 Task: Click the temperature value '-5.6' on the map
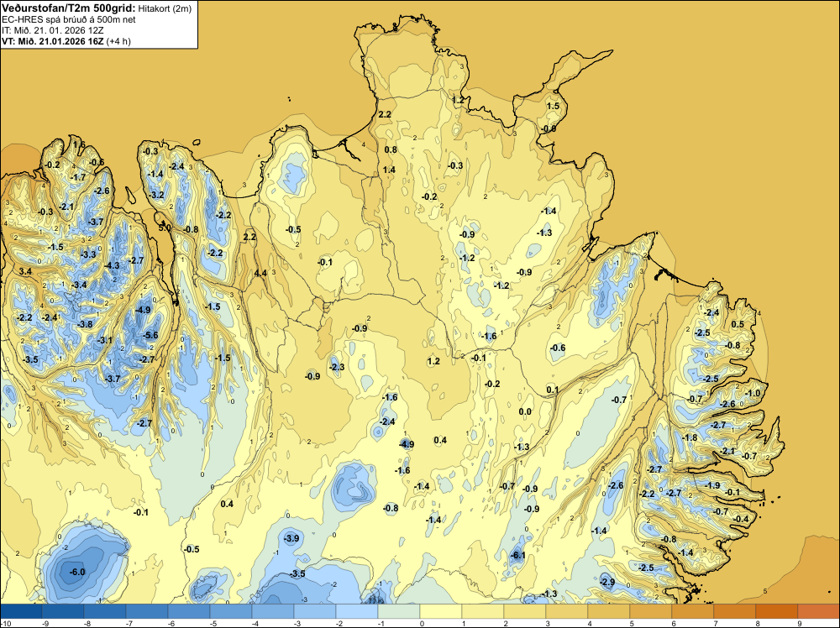(x=150, y=335)
